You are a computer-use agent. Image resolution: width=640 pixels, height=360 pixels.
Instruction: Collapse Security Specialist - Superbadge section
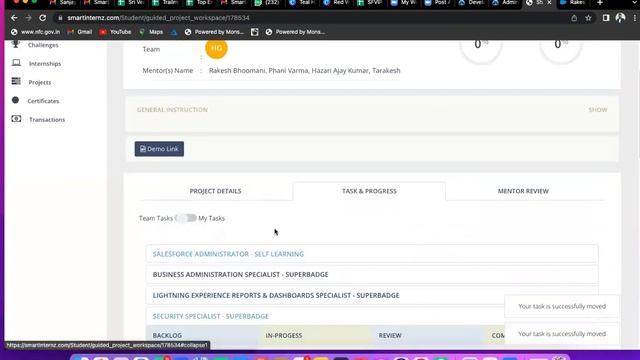tap(211, 316)
